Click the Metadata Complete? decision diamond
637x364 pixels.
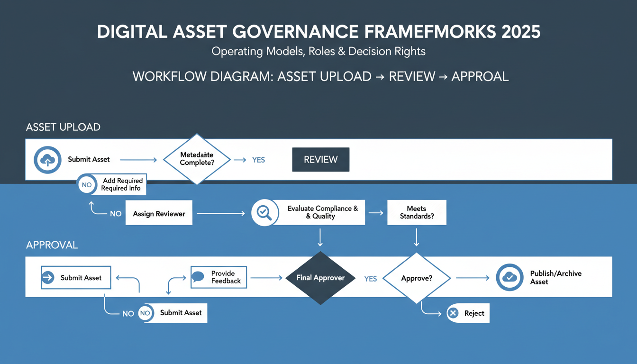[197, 160]
